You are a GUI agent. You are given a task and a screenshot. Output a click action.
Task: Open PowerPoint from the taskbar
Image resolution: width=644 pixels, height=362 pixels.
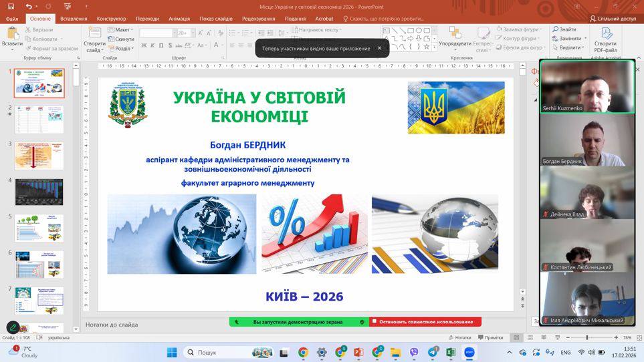(x=358, y=352)
